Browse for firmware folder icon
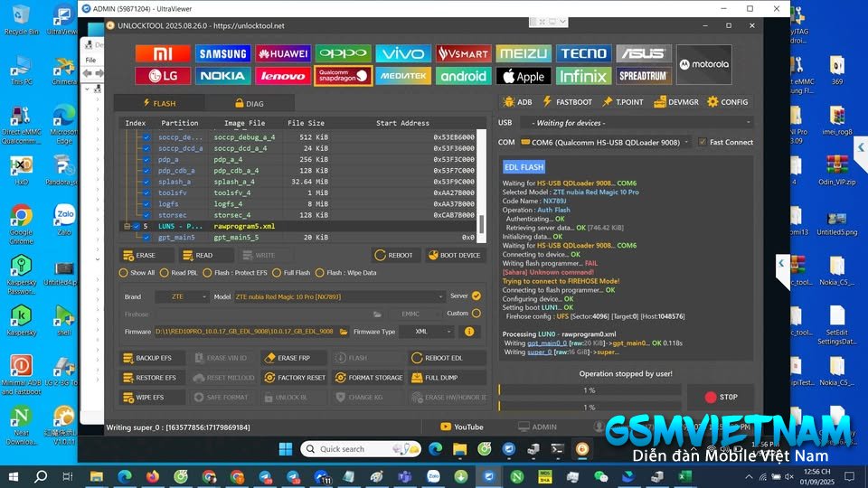 (x=344, y=332)
